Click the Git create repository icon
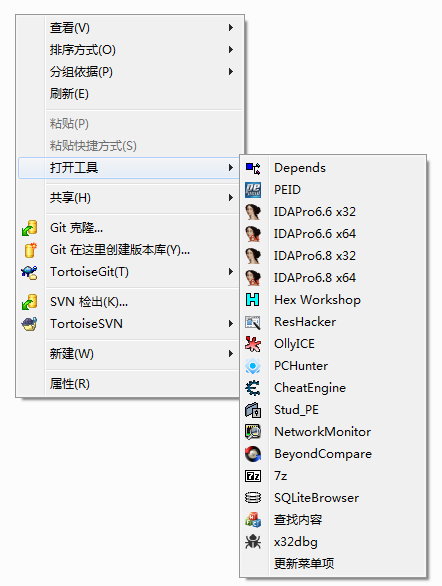 [30, 250]
